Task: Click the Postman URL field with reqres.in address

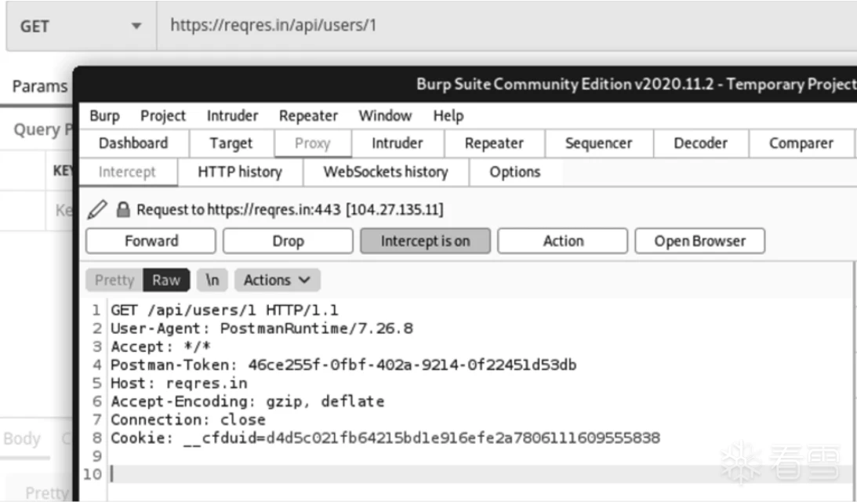Action: tap(507, 26)
